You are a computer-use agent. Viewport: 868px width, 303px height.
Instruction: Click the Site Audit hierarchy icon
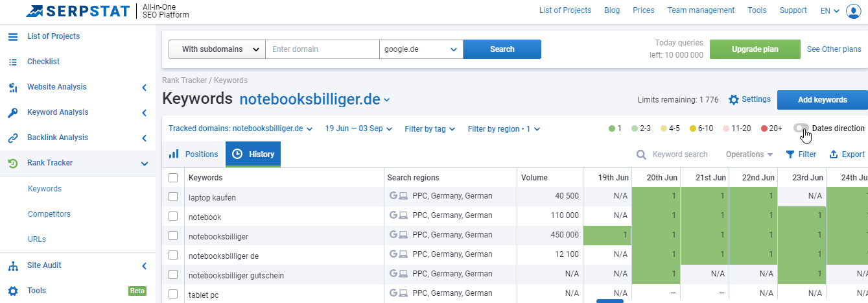click(x=13, y=265)
